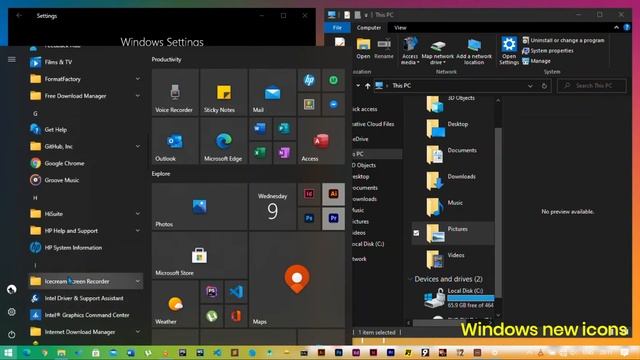This screenshot has height=360, width=640.
Task: Launch Microsoft Edge tile
Action: [x=224, y=141]
